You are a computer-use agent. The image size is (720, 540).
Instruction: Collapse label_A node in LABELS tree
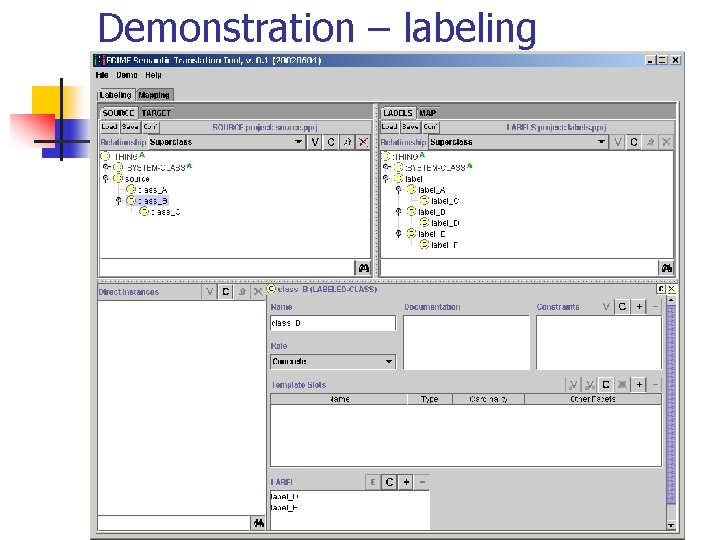(399, 190)
